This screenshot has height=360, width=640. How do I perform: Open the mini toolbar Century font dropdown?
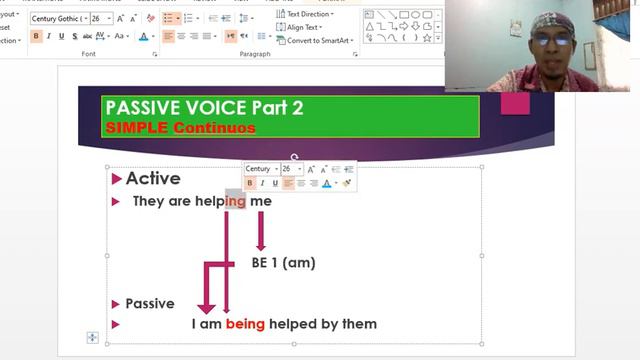tap(276, 169)
